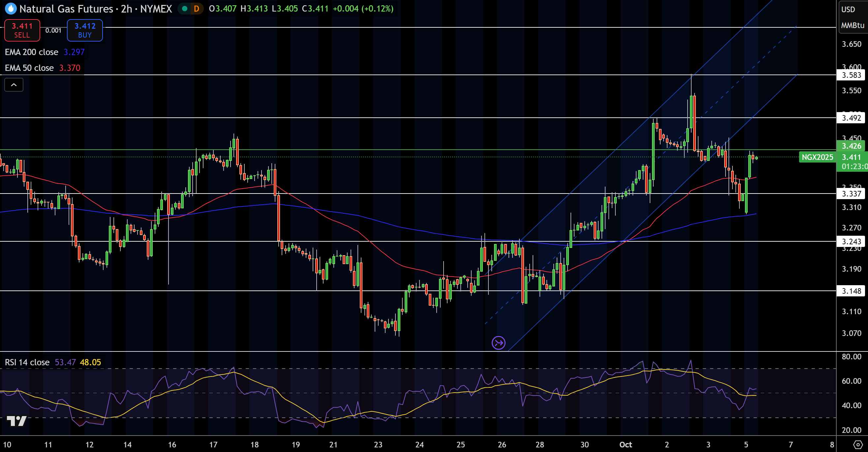Click the NGX2025 price label tag
This screenshot has width=868, height=452.
click(x=818, y=157)
